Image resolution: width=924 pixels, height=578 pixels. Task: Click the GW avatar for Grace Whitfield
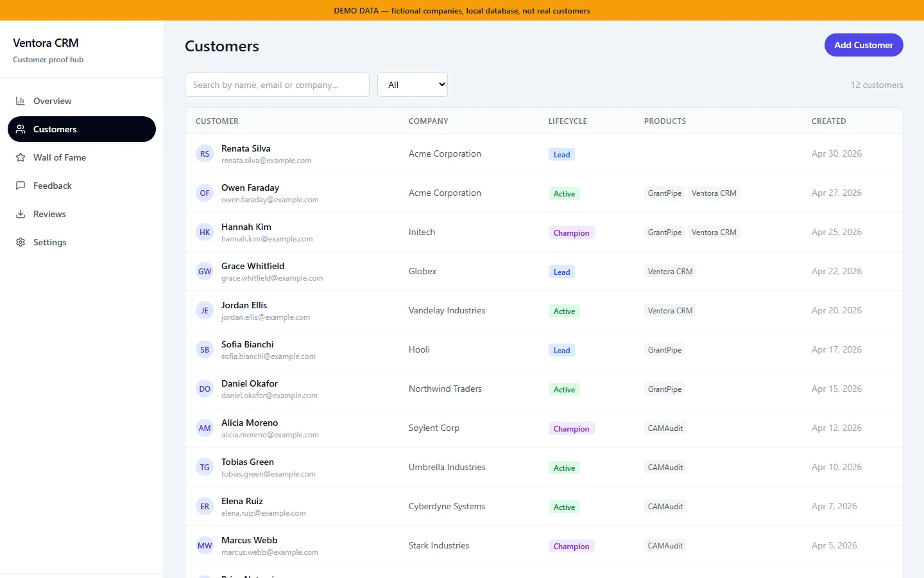click(205, 271)
